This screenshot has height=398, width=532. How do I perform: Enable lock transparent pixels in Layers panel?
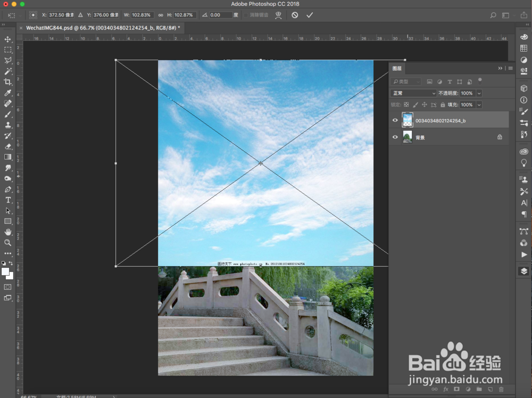[407, 104]
